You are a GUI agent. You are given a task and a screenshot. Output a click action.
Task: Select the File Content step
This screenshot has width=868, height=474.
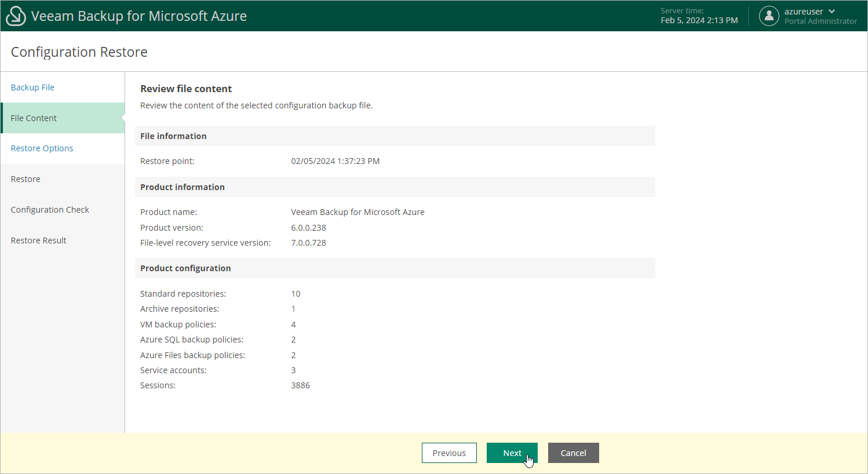tap(63, 118)
